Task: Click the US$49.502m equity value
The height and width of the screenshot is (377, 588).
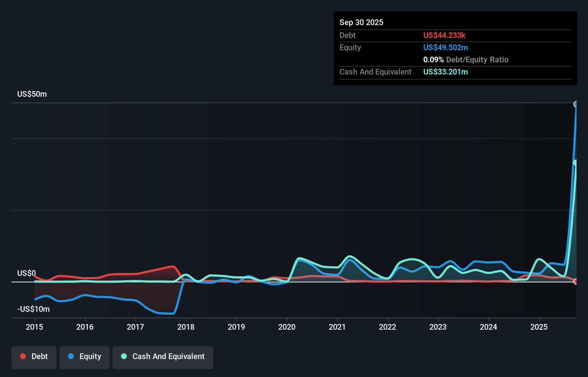Action: point(445,47)
